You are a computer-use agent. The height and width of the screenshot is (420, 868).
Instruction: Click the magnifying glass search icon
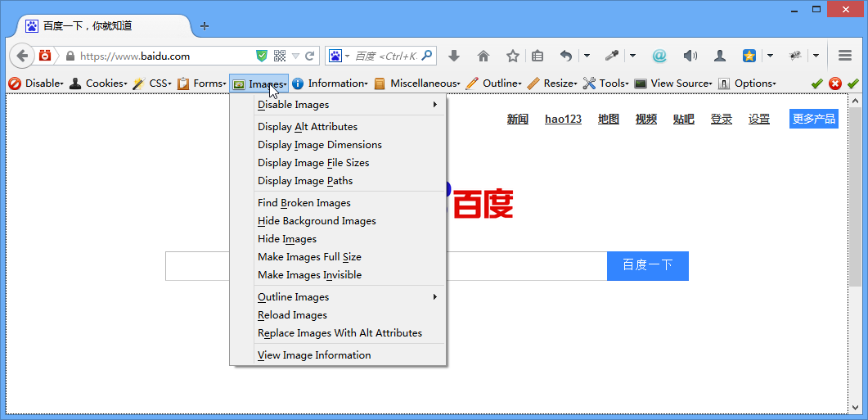427,56
